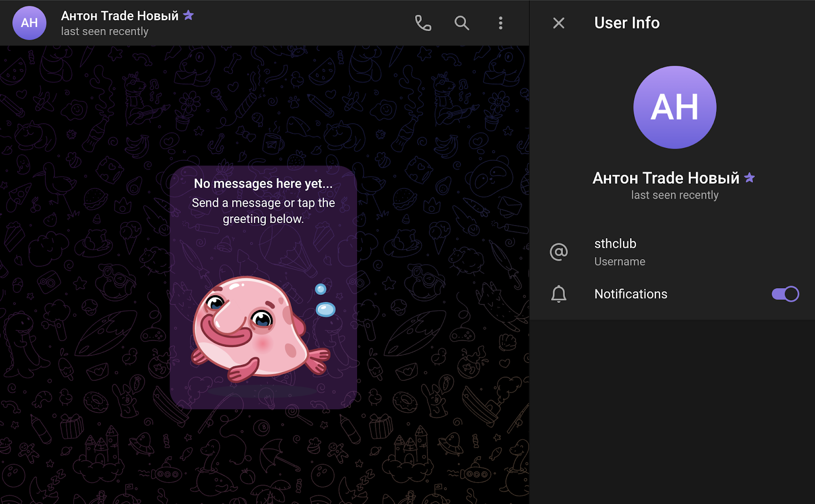The height and width of the screenshot is (504, 815).
Task: Click the chat title Антон Trade Новый in header
Action: [120, 16]
